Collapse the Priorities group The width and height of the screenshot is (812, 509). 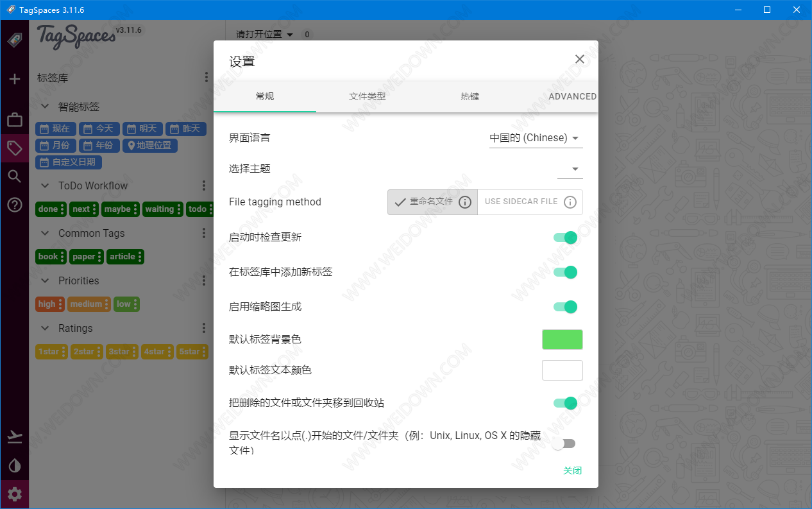[45, 280]
